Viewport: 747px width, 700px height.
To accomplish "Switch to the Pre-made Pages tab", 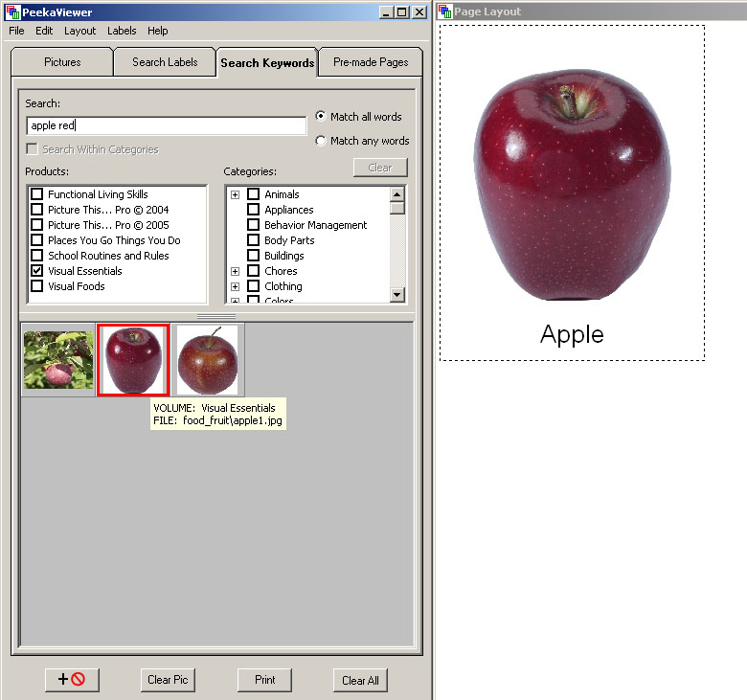I will tap(371, 62).
